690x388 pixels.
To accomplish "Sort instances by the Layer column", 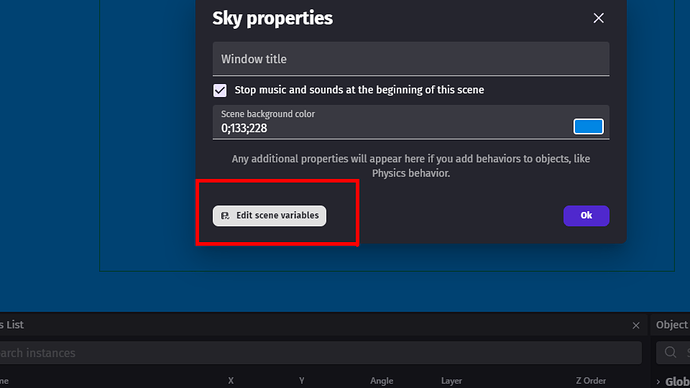I will click(451, 381).
